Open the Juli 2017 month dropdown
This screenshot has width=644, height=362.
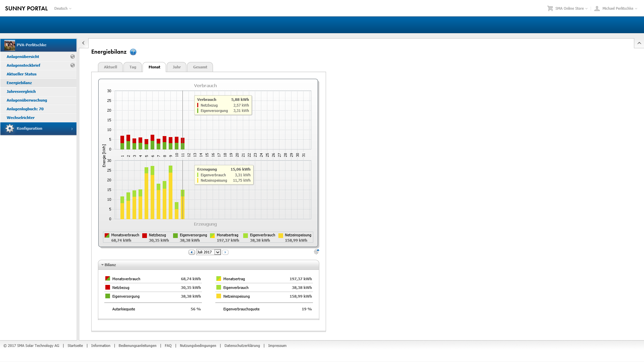218,252
